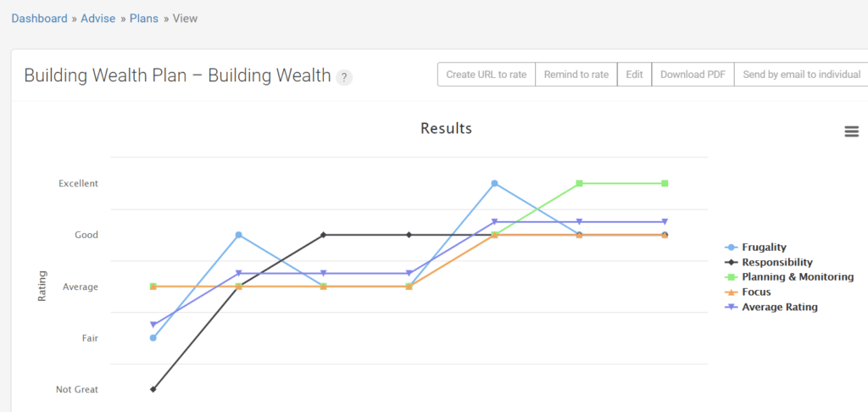Click the Fair Frugality starting data point
The image size is (868, 412).
153,337
